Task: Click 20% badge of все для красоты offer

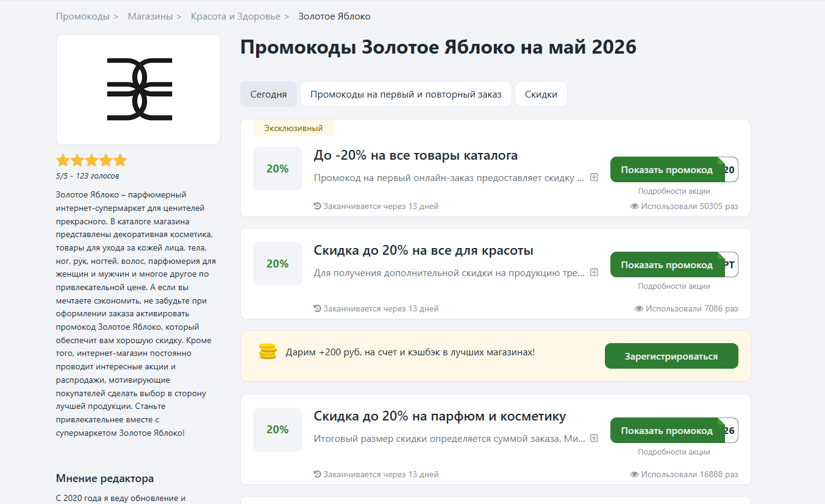Action: click(277, 264)
